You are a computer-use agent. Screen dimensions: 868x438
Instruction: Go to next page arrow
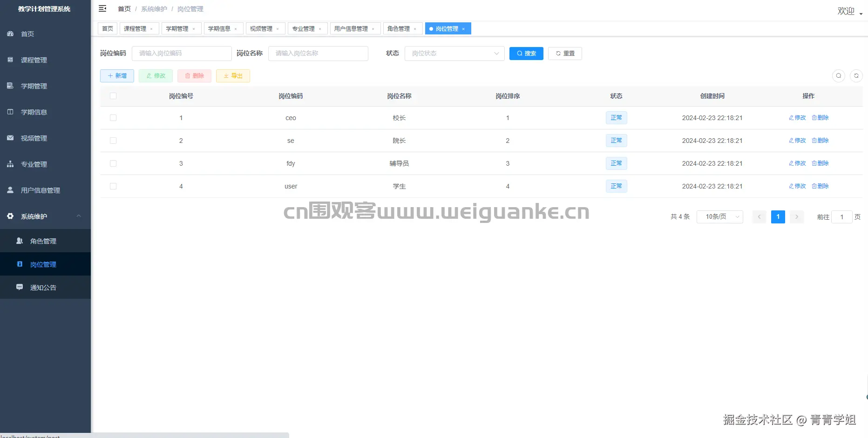[x=797, y=217]
